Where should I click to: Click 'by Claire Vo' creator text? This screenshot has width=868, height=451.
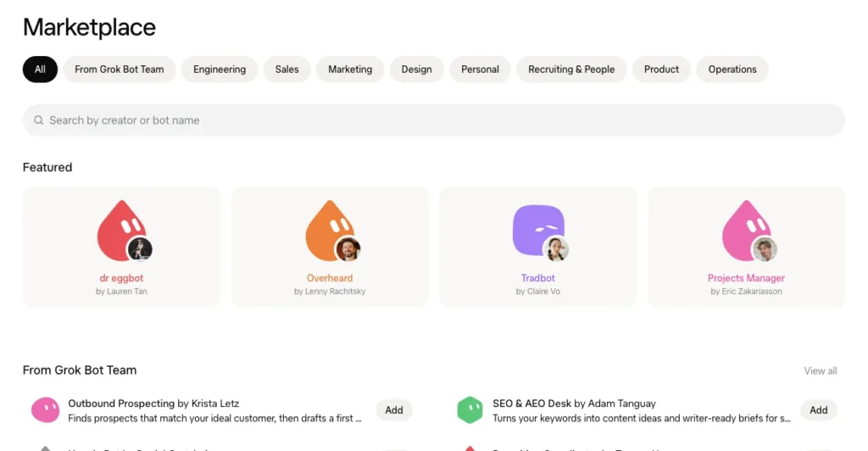coord(537,291)
